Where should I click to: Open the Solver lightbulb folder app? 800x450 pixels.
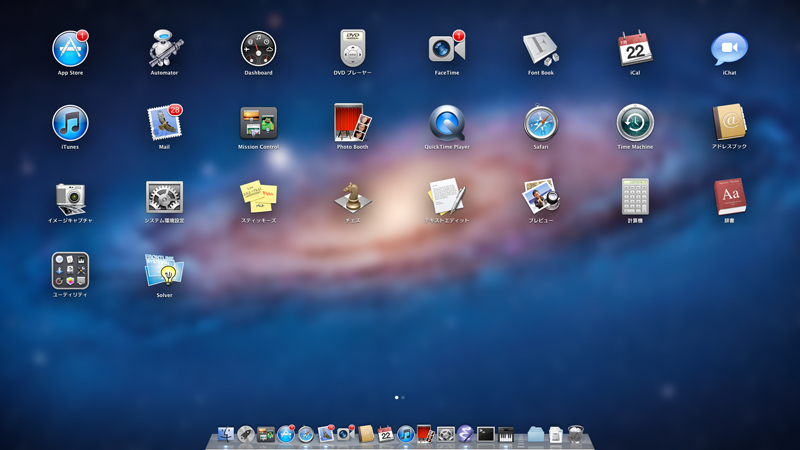[x=164, y=270]
